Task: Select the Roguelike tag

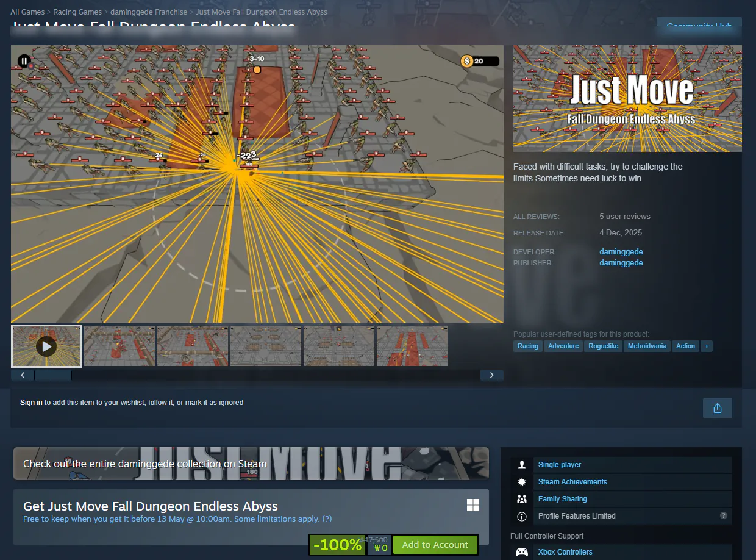Action: 603,346
